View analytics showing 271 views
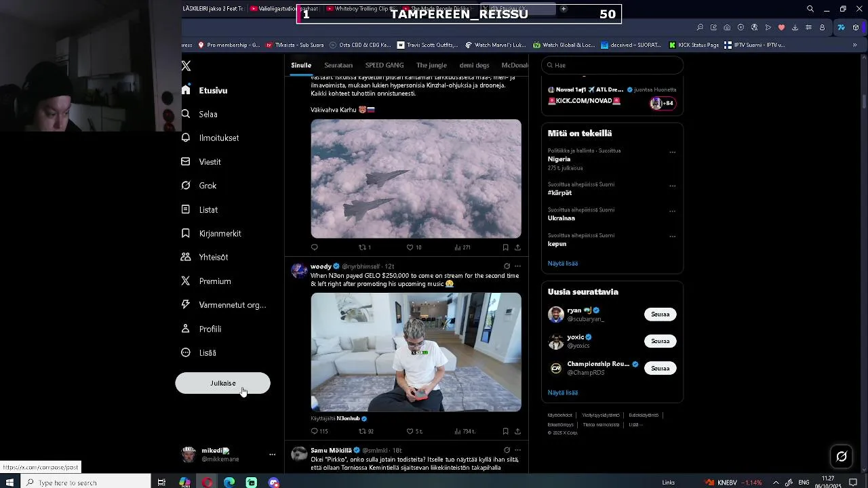 (462, 247)
